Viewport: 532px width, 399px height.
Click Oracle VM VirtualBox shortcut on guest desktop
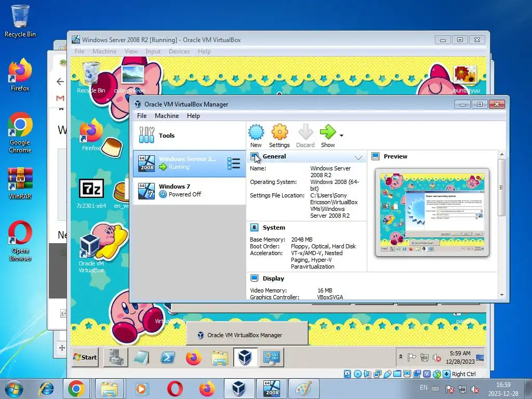[91, 254]
